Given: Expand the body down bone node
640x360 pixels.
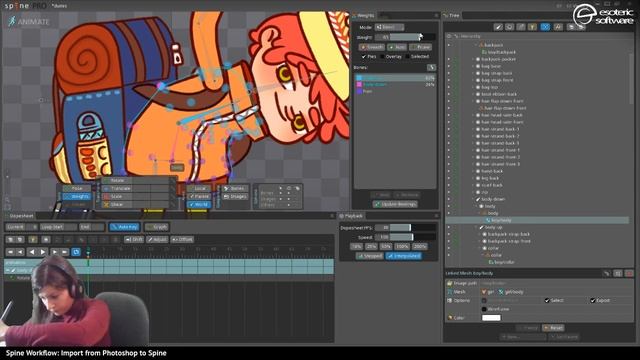Looking at the screenshot, I should pos(473,199).
